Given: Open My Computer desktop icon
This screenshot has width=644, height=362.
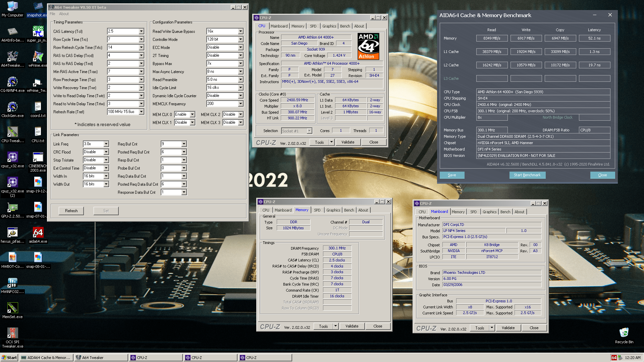Looking at the screenshot, I should (12, 9).
